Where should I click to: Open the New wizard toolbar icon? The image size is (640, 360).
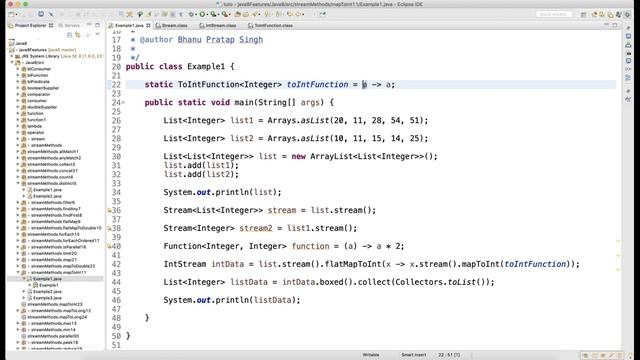point(11,14)
